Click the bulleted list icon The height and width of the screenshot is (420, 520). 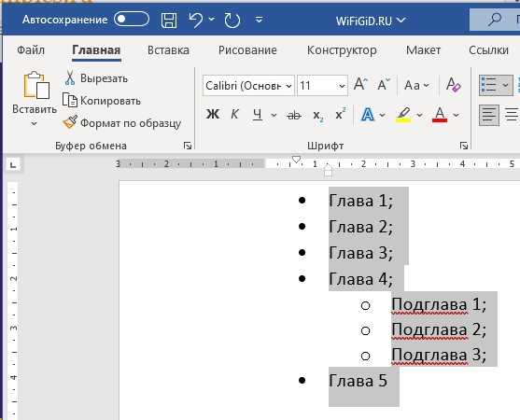489,85
